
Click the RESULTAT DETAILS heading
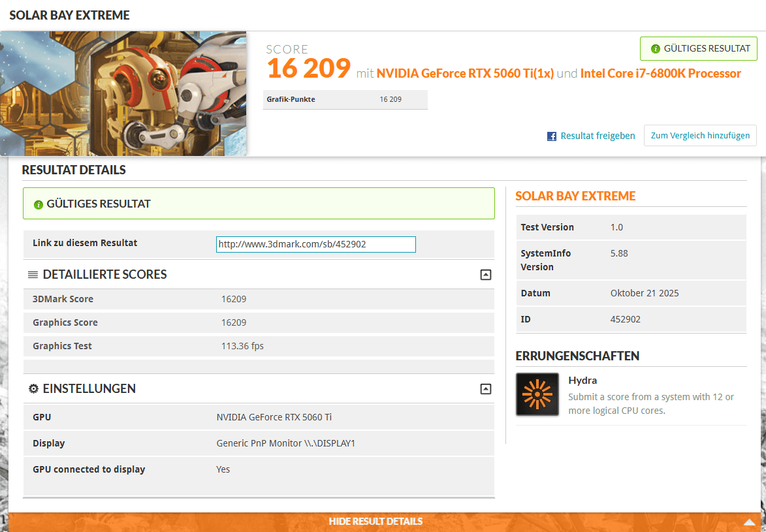click(74, 170)
